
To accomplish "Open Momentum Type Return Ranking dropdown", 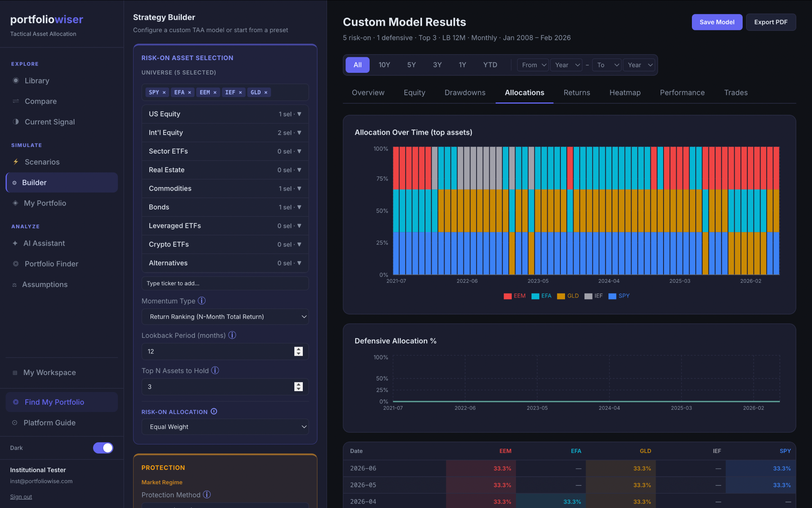I will tap(225, 317).
